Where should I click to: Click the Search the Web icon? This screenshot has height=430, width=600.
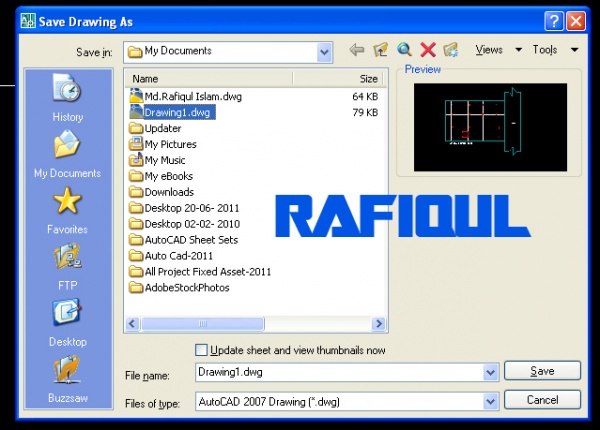(x=404, y=50)
